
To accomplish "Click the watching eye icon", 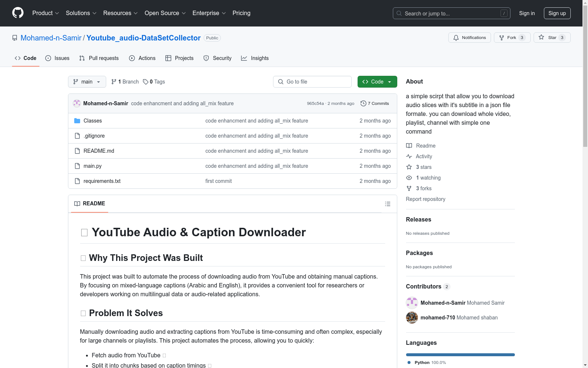I will point(409,178).
